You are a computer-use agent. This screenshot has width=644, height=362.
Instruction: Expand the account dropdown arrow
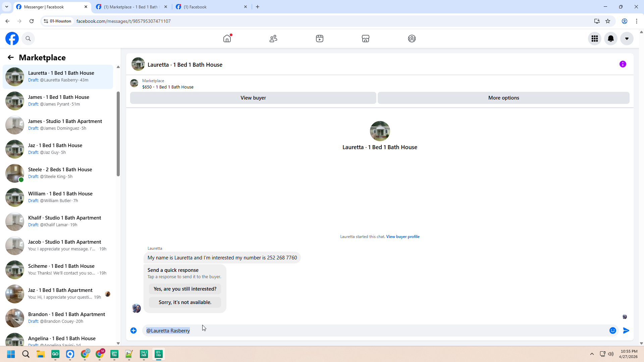[x=627, y=39]
